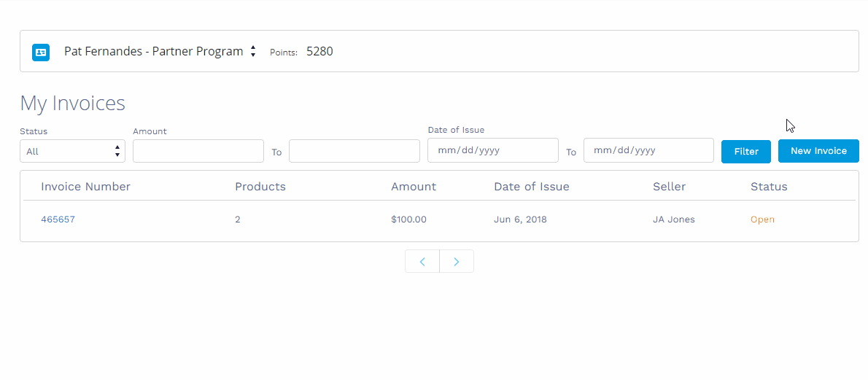Click the Status column header
868x380 pixels.
[769, 187]
